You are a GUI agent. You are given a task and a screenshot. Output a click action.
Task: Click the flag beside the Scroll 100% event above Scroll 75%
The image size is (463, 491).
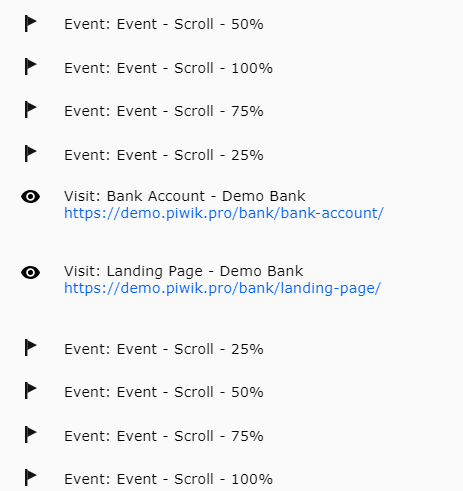(30, 67)
